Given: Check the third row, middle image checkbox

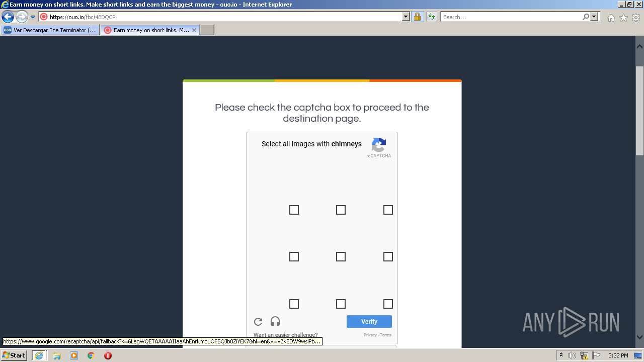Looking at the screenshot, I should coord(341,304).
